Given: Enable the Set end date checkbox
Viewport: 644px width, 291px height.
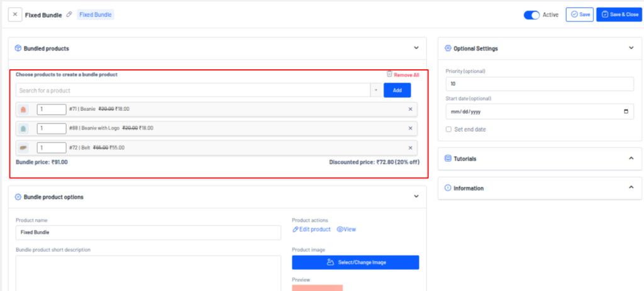Looking at the screenshot, I should [x=448, y=129].
